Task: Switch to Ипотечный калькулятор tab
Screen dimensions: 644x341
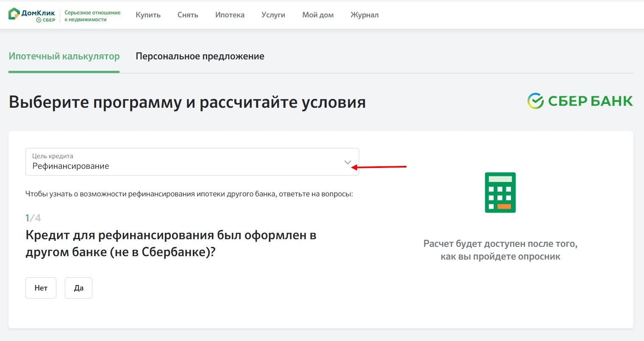Action: click(x=64, y=56)
